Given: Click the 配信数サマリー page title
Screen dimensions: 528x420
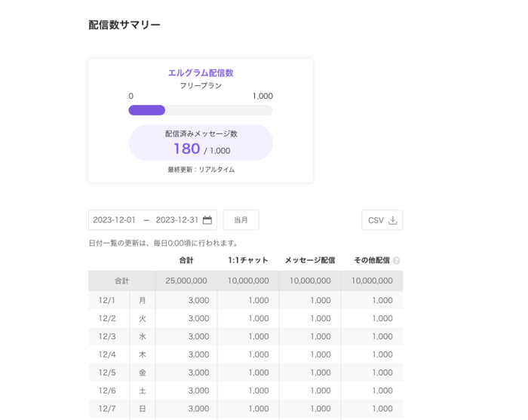Looking at the screenshot, I should tap(124, 25).
